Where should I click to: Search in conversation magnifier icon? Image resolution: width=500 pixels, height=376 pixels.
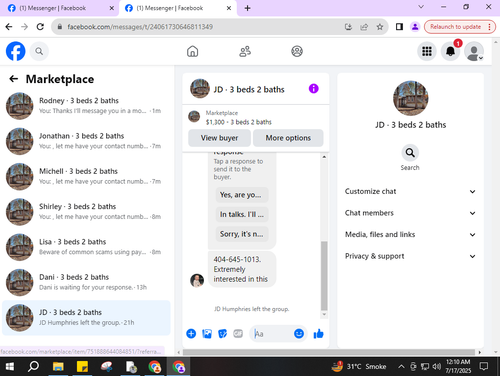410,153
